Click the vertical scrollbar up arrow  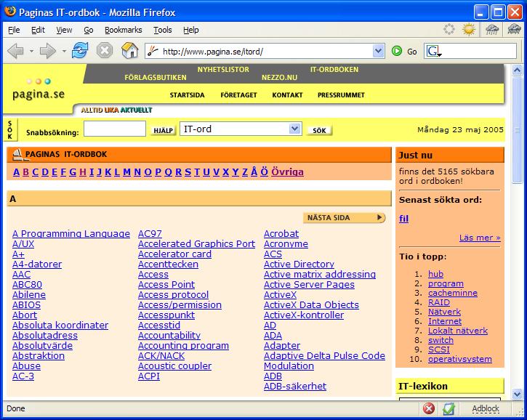(517, 70)
